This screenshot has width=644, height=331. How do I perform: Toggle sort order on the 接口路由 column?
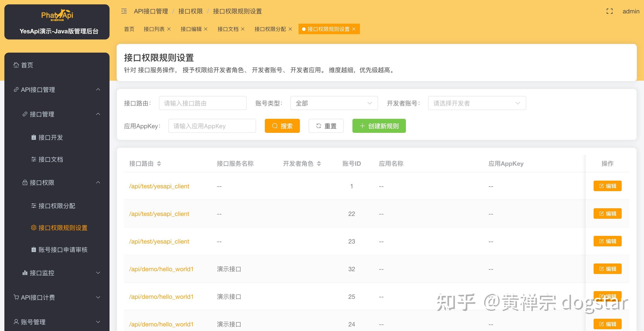point(159,164)
